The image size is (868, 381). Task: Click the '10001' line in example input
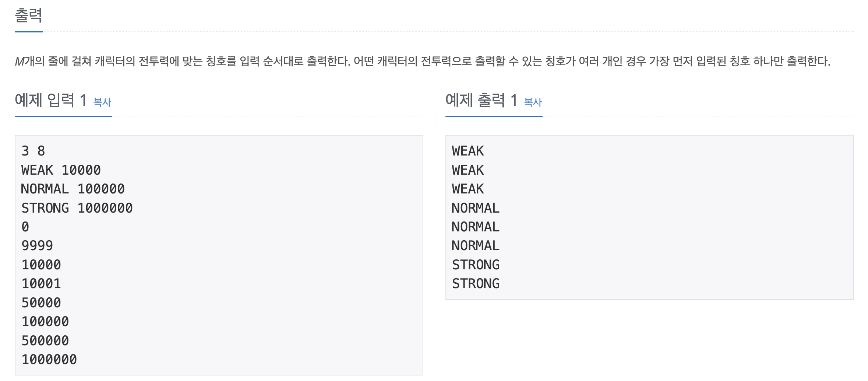pyautogui.click(x=41, y=283)
